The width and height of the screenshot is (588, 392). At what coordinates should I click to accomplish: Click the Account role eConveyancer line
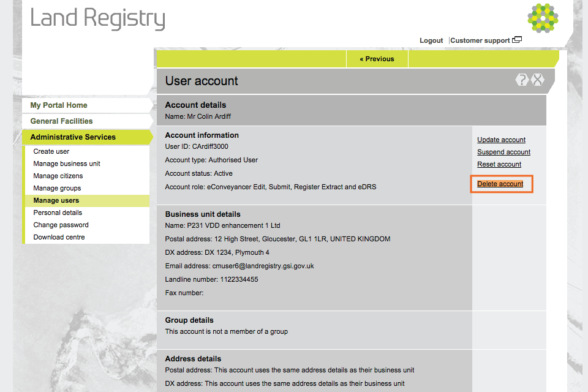coord(270,187)
